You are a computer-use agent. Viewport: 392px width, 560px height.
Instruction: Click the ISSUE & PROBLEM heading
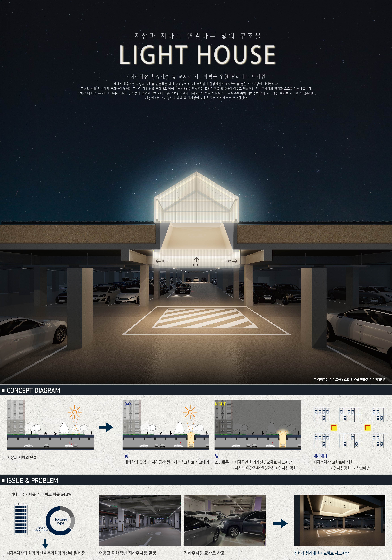tap(32, 480)
